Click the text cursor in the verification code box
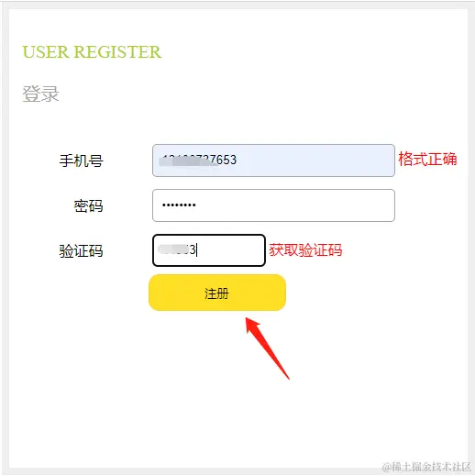The height and width of the screenshot is (476, 475). coord(197,250)
